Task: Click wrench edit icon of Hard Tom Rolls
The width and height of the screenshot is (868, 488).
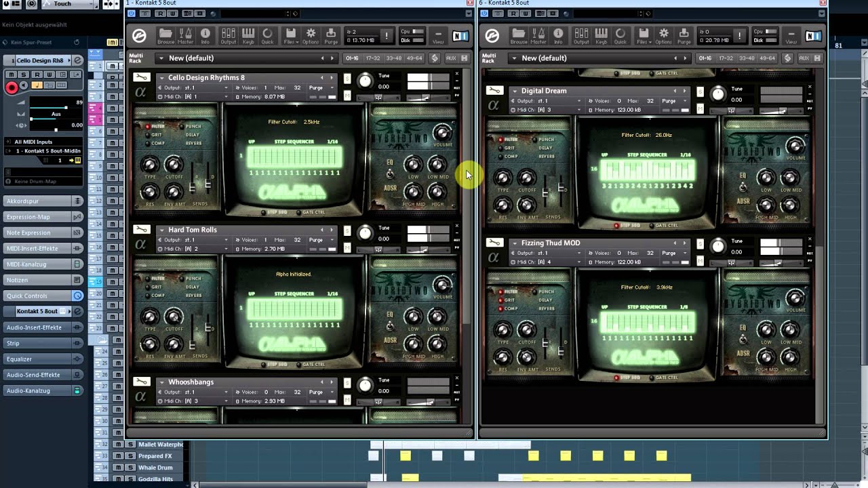Action: coord(141,229)
